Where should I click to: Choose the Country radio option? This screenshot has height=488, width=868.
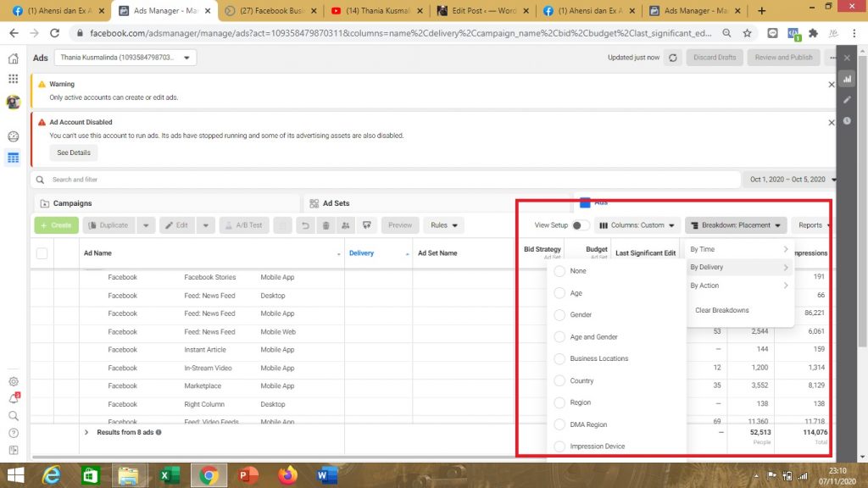559,380
